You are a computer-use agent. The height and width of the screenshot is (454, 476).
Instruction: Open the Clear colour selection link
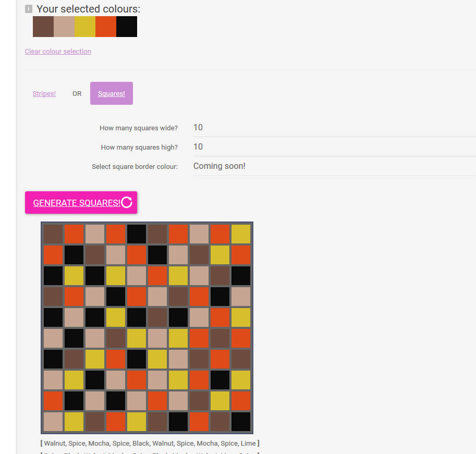(58, 51)
